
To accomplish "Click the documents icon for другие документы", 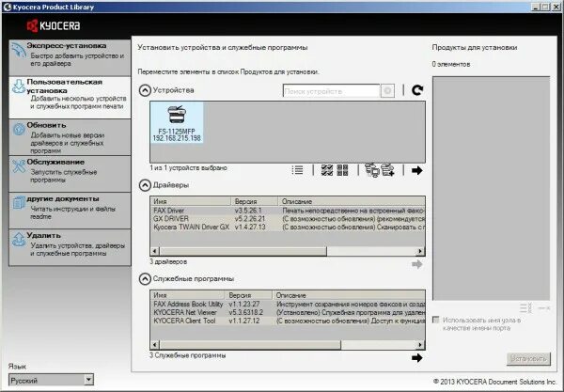I will [x=19, y=202].
